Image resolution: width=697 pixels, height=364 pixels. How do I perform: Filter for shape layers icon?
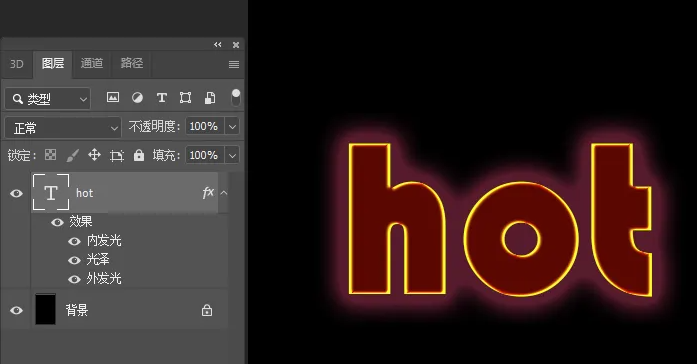[x=185, y=97]
